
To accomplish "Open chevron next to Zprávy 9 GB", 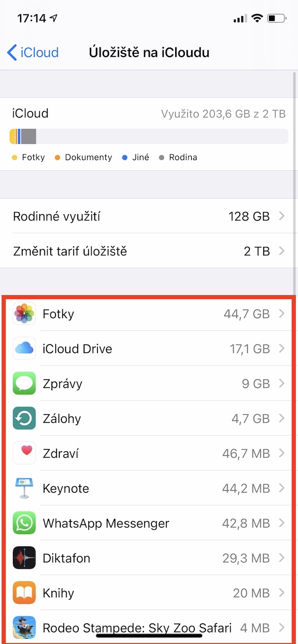I will [x=282, y=383].
